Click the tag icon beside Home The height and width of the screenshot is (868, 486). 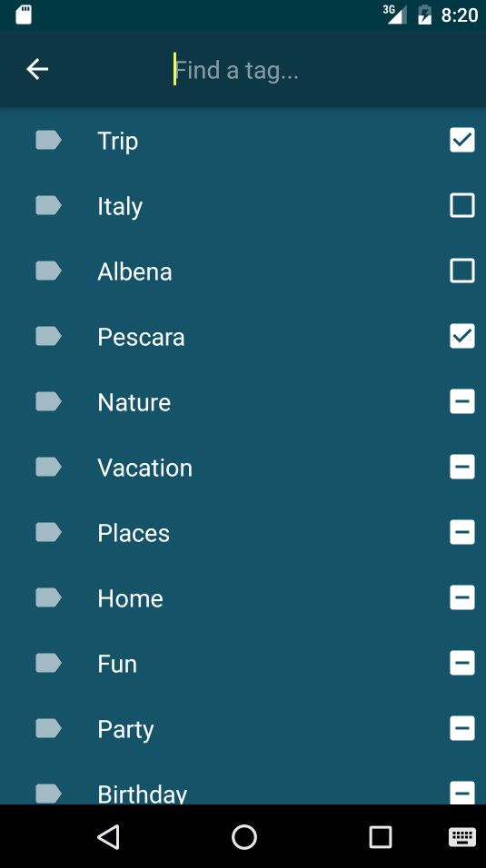[48, 597]
